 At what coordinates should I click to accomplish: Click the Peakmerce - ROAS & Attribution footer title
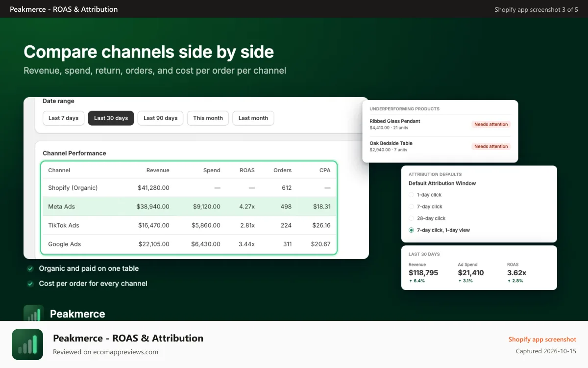[128, 338]
